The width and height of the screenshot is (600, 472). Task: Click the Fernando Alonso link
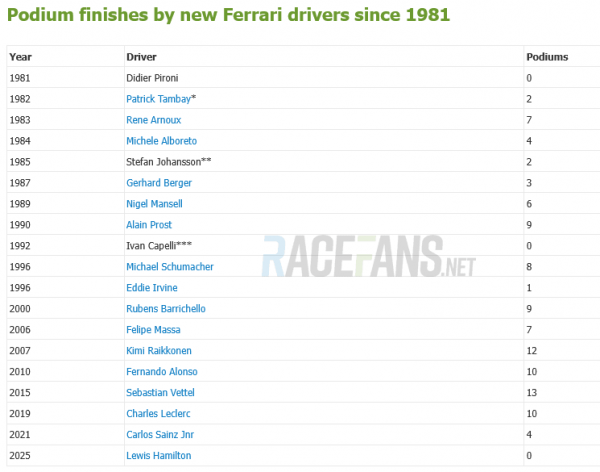(163, 372)
